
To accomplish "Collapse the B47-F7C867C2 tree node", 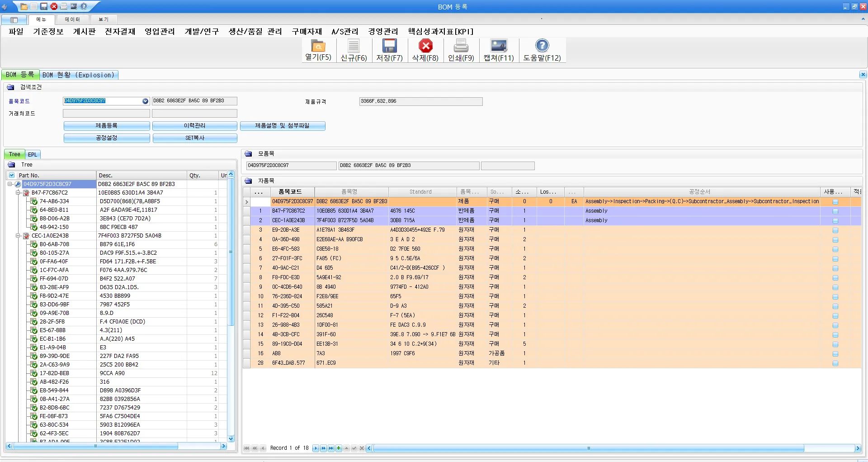I will click(x=18, y=193).
